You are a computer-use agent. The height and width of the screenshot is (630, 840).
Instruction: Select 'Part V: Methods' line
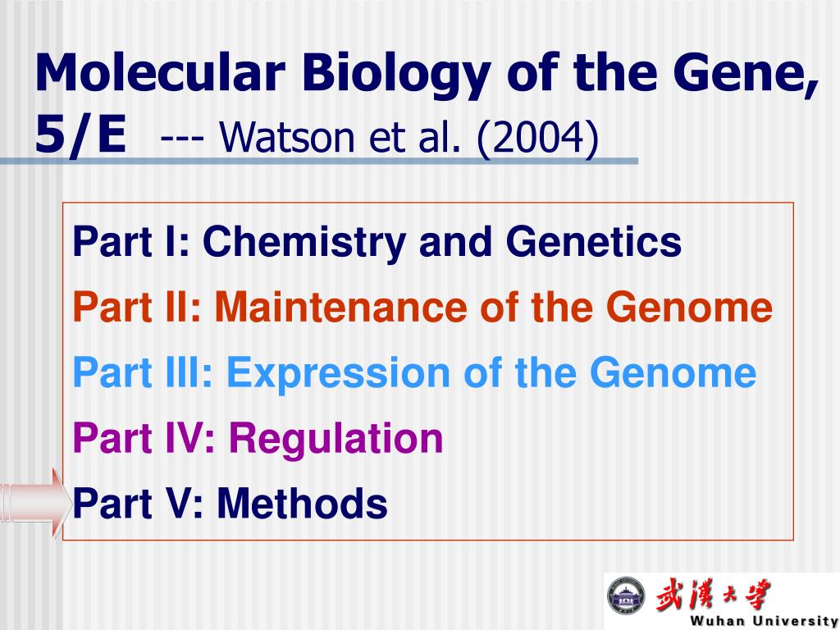[230, 503]
